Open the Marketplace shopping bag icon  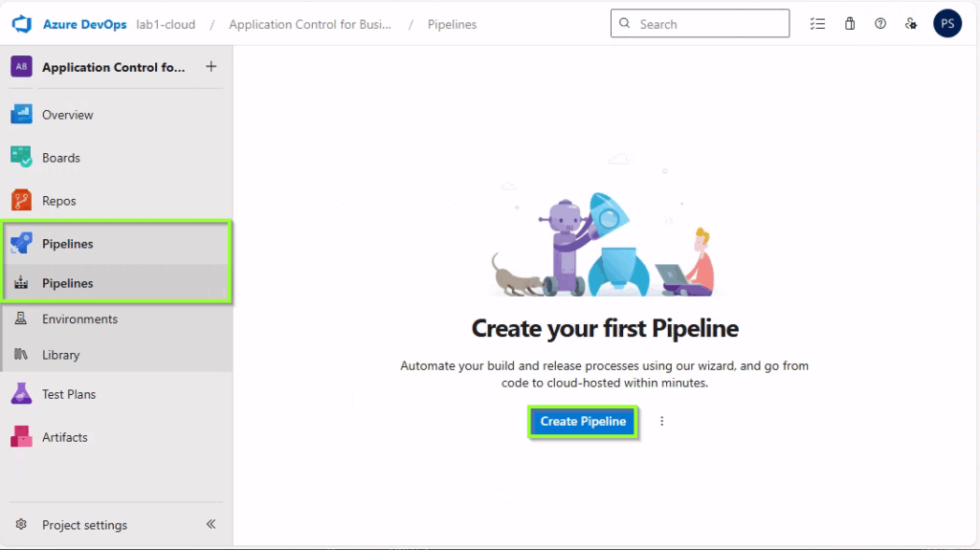(x=850, y=24)
